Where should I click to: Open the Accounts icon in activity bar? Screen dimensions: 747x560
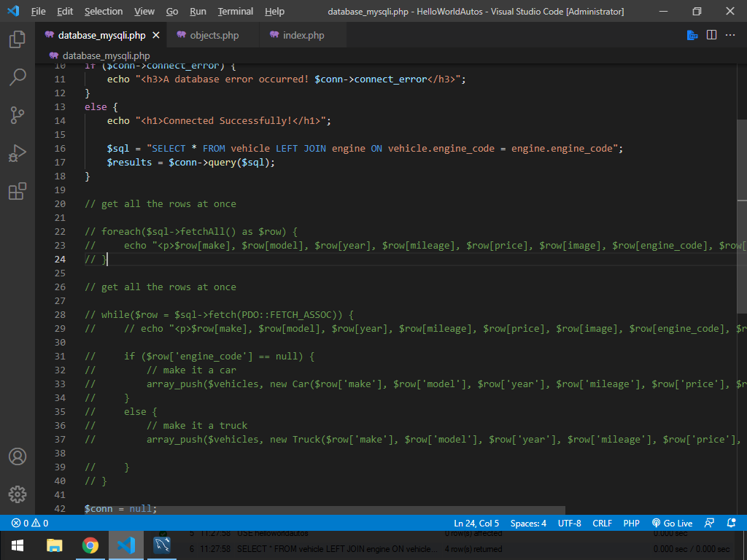18,457
